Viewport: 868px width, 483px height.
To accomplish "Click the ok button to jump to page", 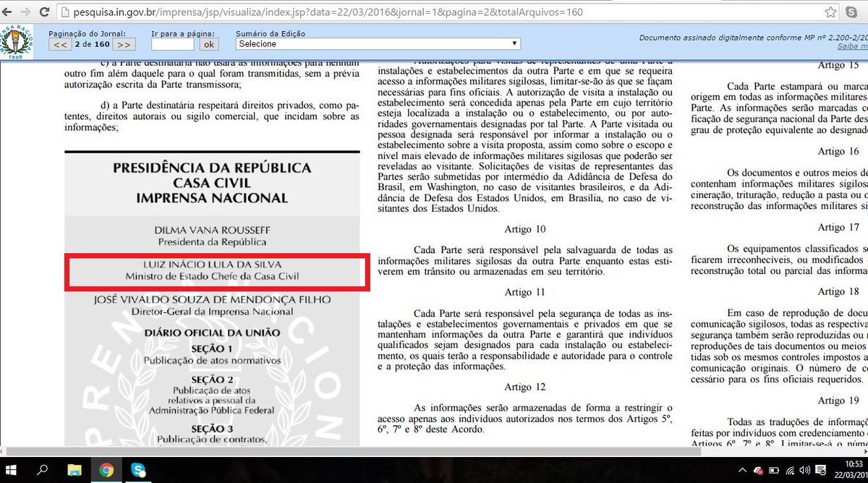I will [208, 44].
